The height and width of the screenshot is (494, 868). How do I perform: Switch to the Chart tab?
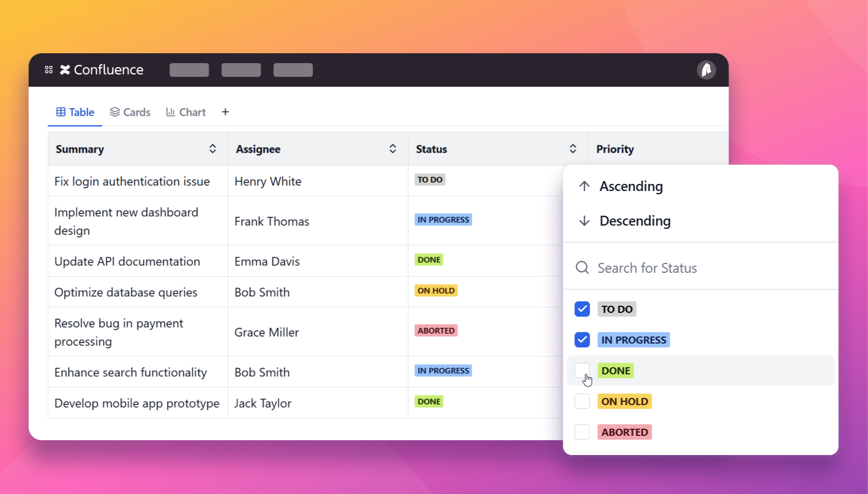coord(186,112)
